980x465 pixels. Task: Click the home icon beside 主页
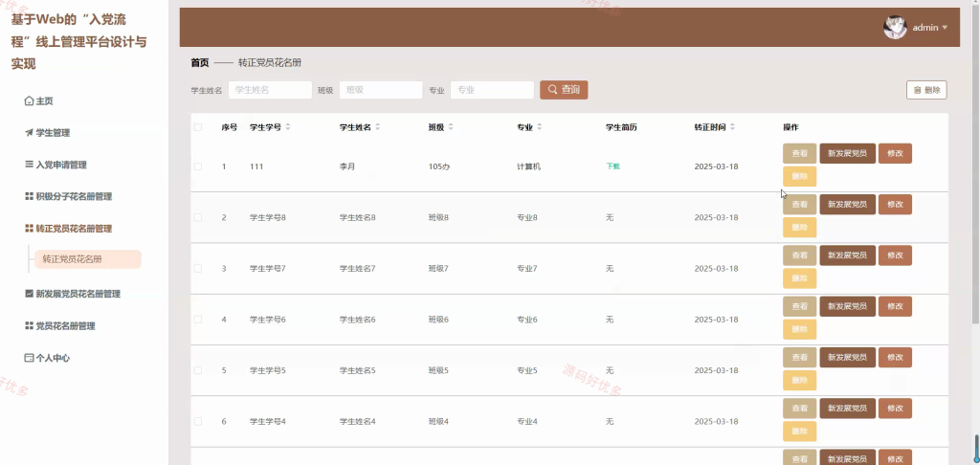tap(29, 100)
